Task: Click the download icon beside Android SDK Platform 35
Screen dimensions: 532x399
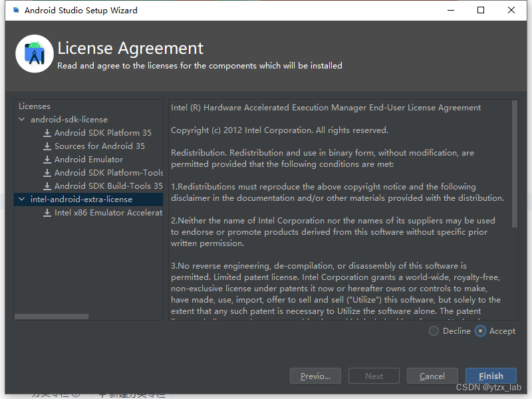Action: coord(47,132)
